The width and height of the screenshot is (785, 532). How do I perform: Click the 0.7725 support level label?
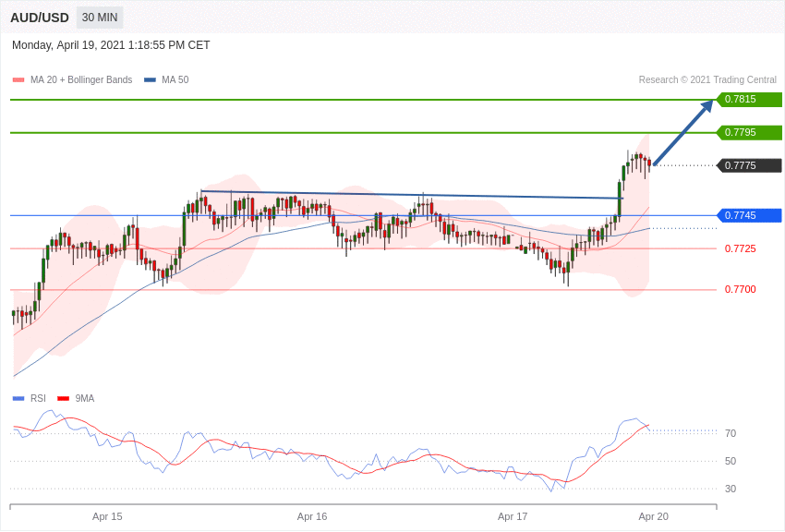click(x=741, y=248)
